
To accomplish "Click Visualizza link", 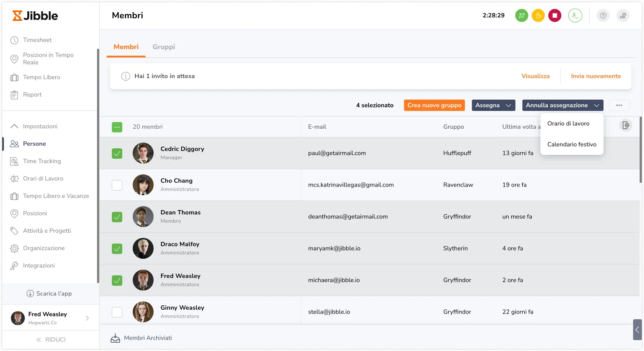I will click(x=535, y=76).
